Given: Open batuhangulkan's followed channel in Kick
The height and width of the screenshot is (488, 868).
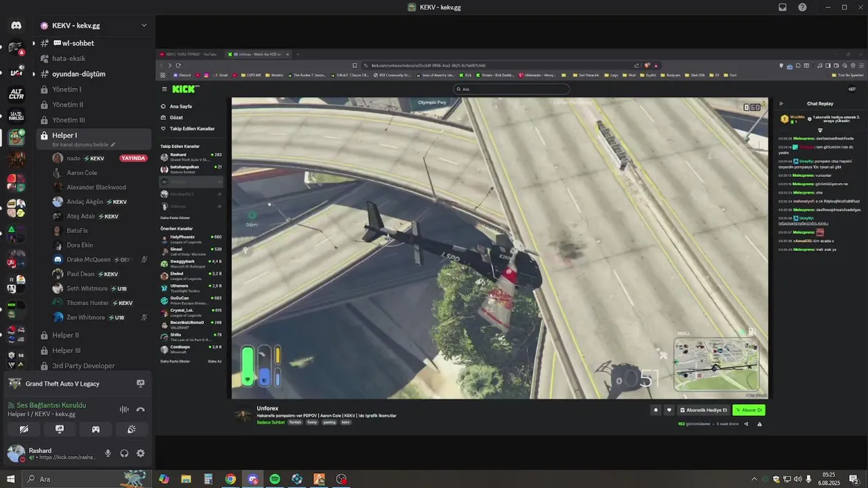Looking at the screenshot, I should point(191,169).
